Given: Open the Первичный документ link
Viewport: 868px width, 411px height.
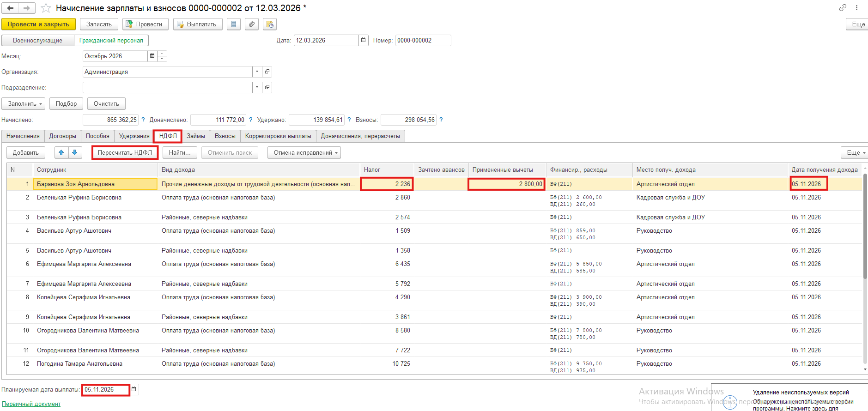Looking at the screenshot, I should pos(31,404).
